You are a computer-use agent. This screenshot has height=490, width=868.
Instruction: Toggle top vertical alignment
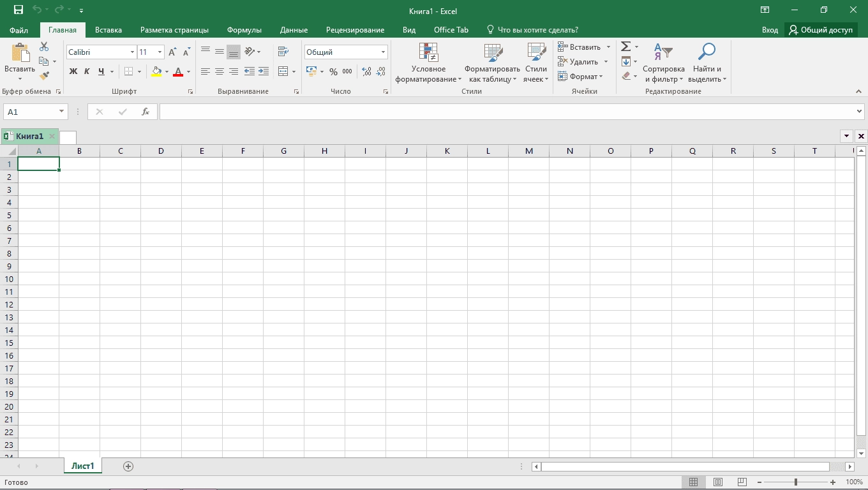click(x=206, y=52)
